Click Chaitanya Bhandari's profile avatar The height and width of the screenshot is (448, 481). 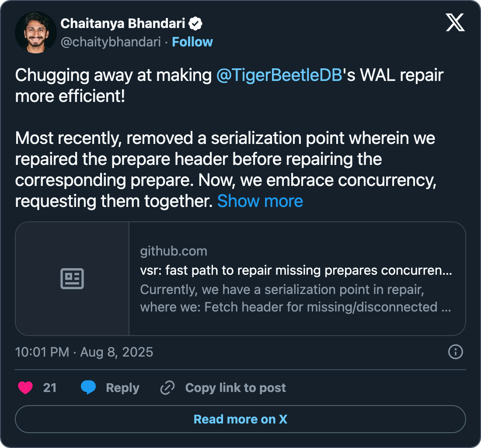[x=36, y=33]
